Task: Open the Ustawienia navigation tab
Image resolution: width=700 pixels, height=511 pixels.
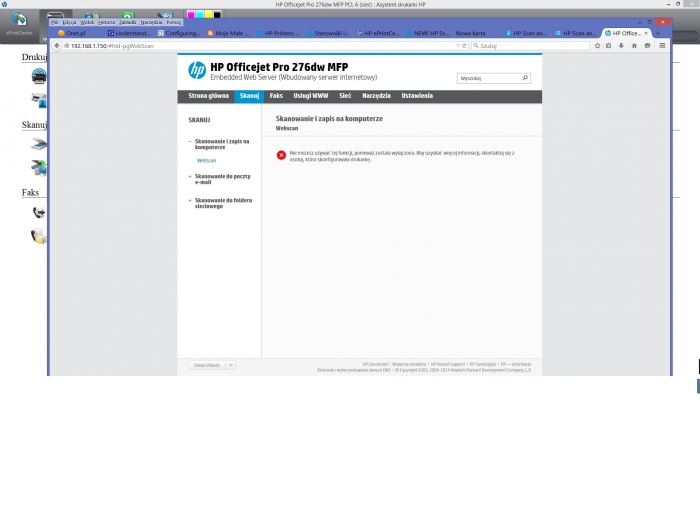Action: [417, 96]
